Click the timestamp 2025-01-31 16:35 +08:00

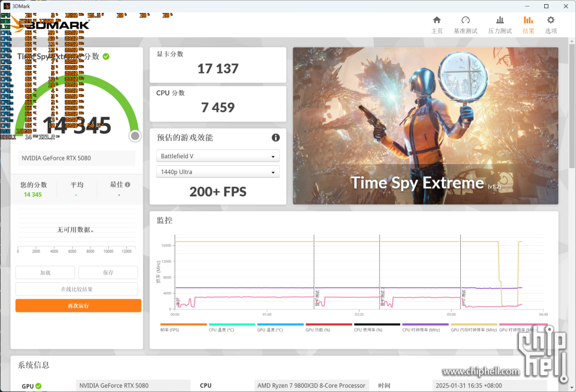[x=469, y=386]
